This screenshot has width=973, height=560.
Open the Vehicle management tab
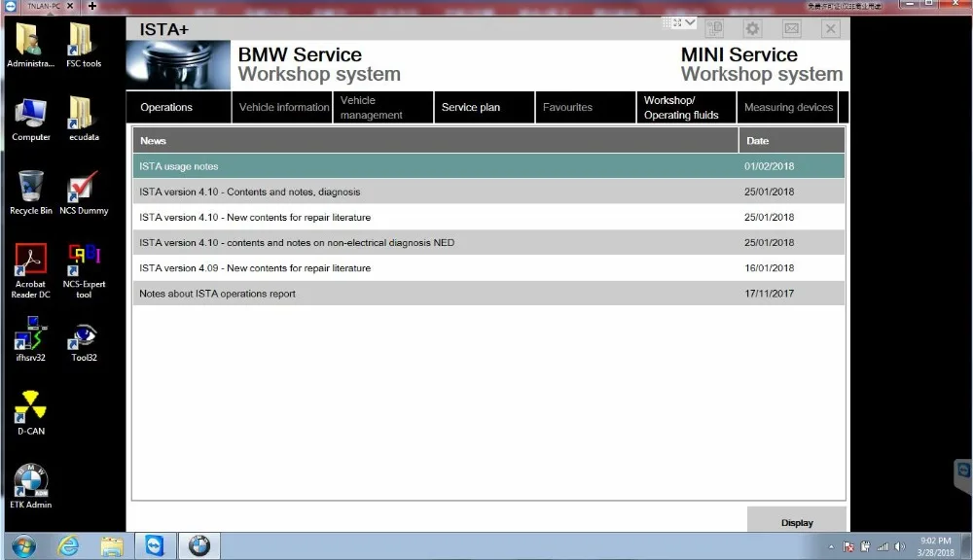pyautogui.click(x=382, y=107)
